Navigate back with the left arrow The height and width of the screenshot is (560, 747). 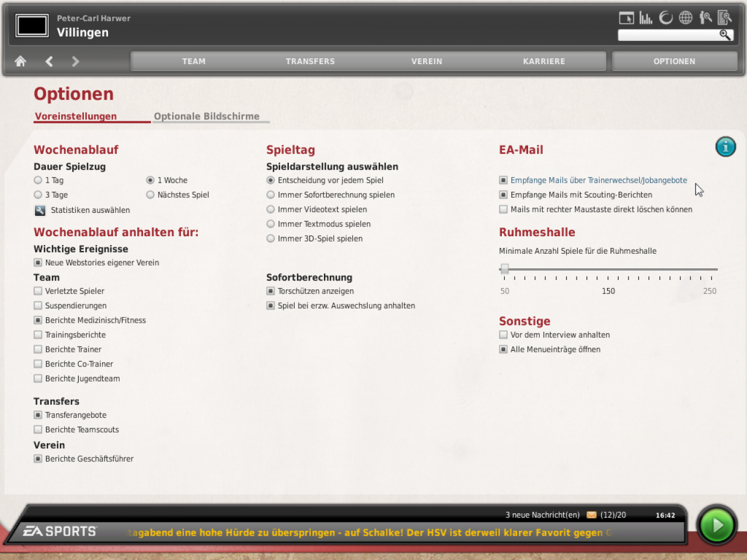click(x=49, y=61)
